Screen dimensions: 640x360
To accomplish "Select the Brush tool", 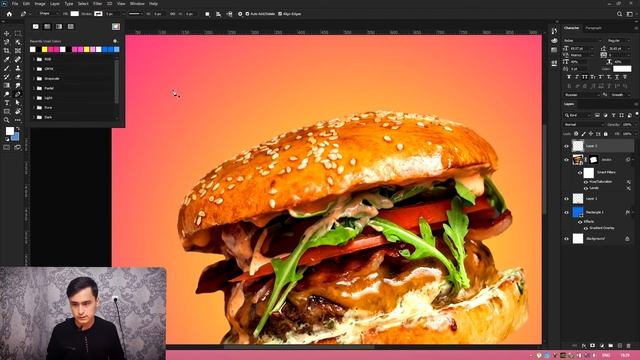I will pyautogui.click(x=7, y=68).
